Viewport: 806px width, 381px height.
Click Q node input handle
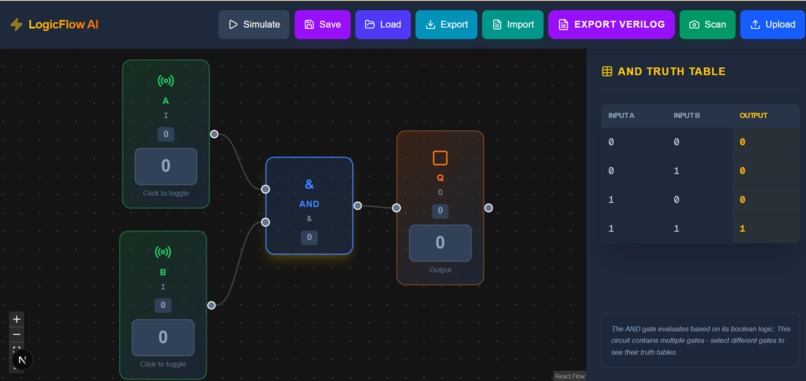[396, 208]
